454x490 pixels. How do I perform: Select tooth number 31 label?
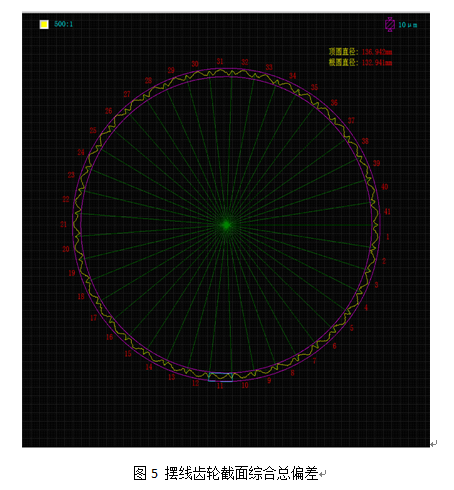click(x=220, y=61)
